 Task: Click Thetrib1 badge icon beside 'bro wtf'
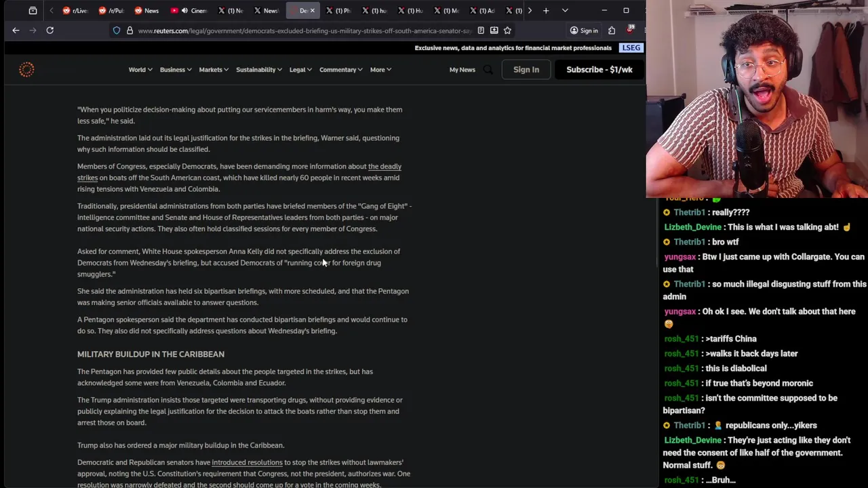pyautogui.click(x=667, y=242)
